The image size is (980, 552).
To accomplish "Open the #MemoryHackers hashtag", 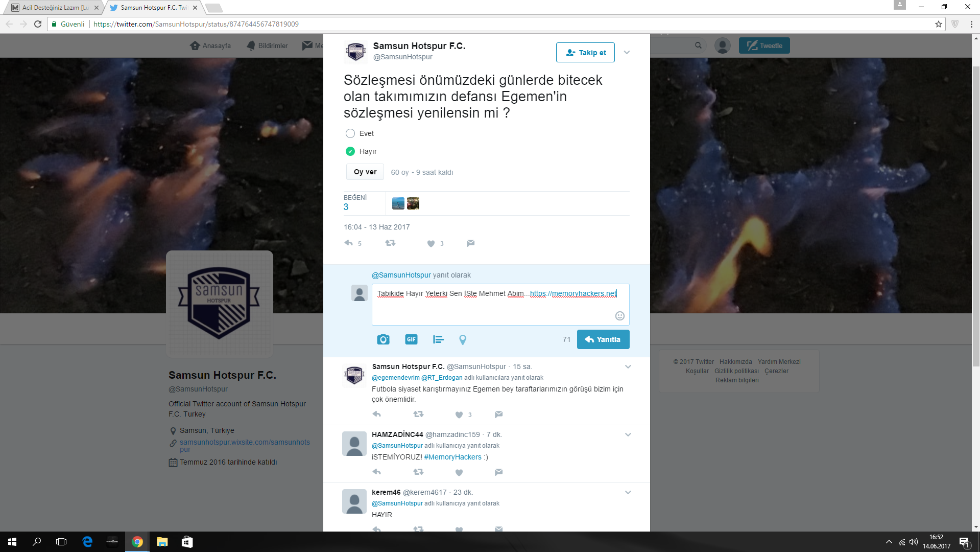I will click(453, 457).
